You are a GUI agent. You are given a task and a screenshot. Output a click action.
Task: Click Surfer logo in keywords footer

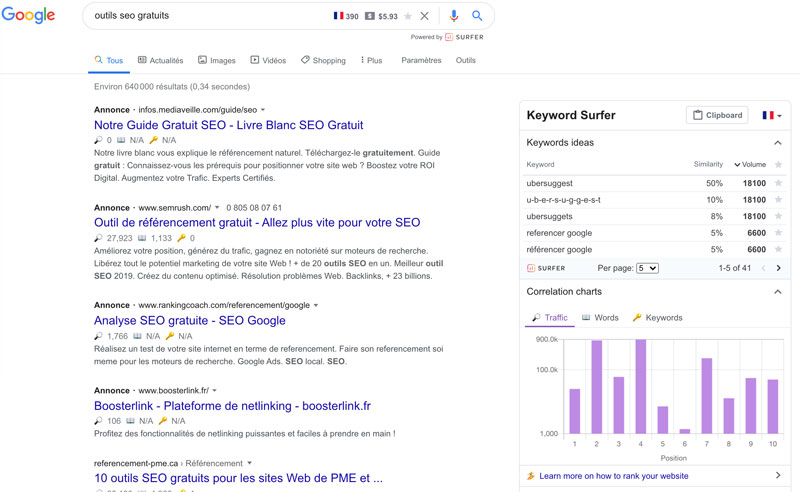coord(546,268)
